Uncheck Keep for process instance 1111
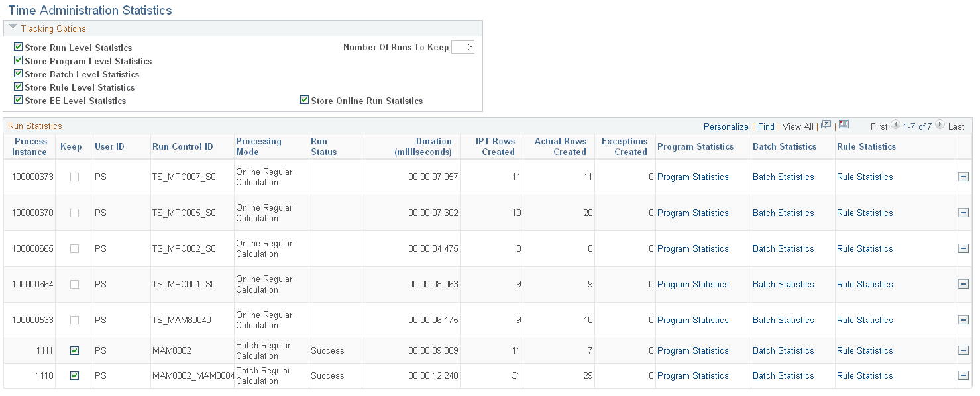Viewport: 980px width, 396px height. tap(74, 350)
